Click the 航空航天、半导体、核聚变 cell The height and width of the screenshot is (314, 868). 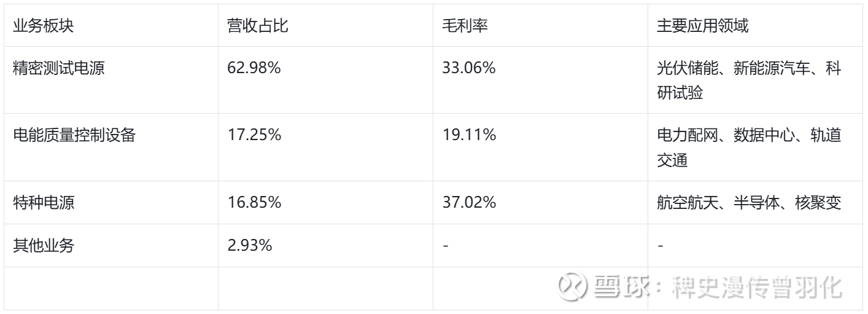[748, 202]
